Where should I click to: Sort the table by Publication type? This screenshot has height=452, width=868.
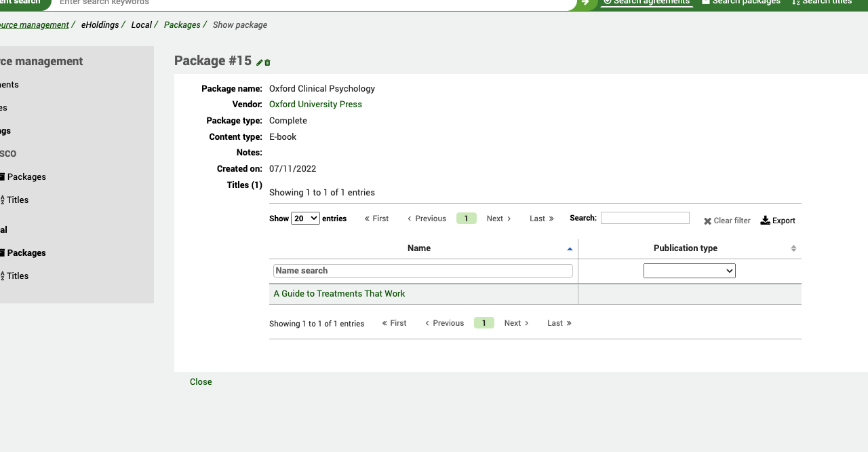click(x=686, y=248)
